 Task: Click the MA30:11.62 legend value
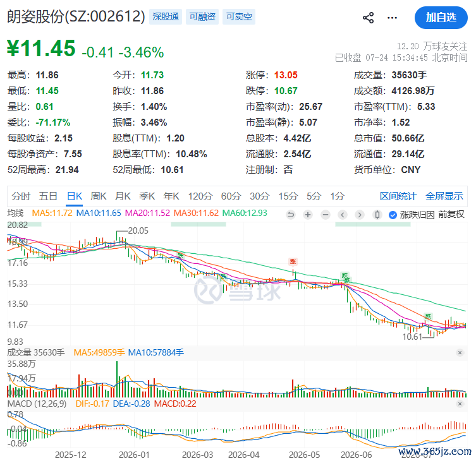click(196, 213)
